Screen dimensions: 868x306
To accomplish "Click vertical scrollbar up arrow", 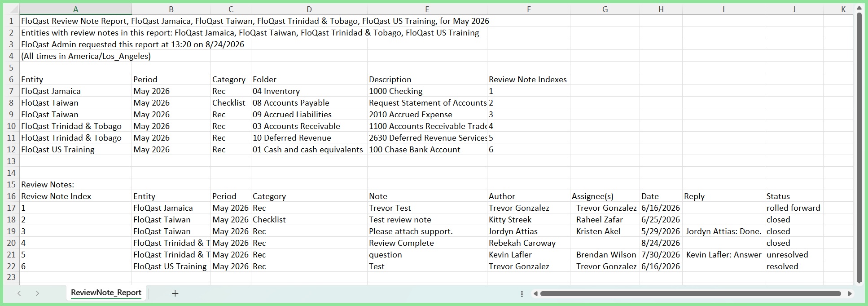I will pos(859,8).
